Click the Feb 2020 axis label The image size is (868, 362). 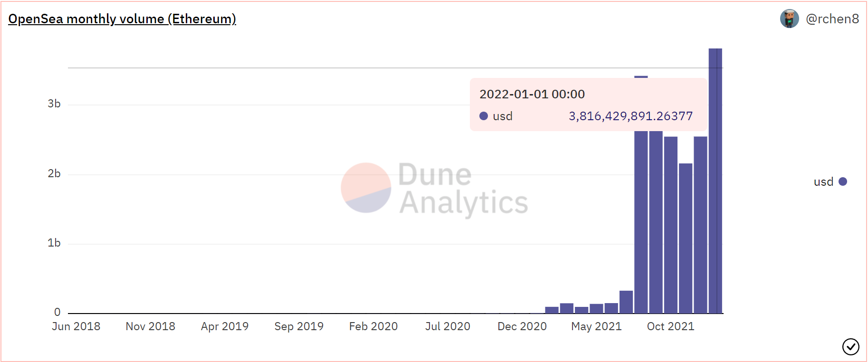tap(373, 326)
